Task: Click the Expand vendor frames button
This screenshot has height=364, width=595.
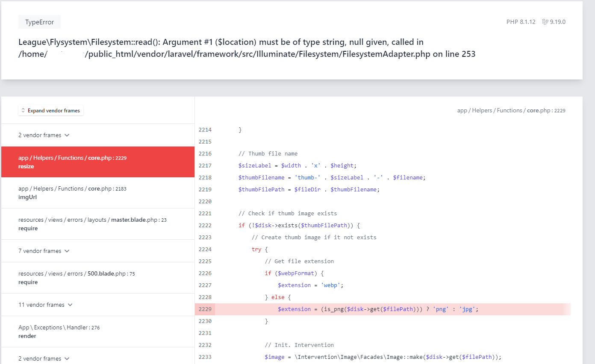Action: tap(51, 111)
